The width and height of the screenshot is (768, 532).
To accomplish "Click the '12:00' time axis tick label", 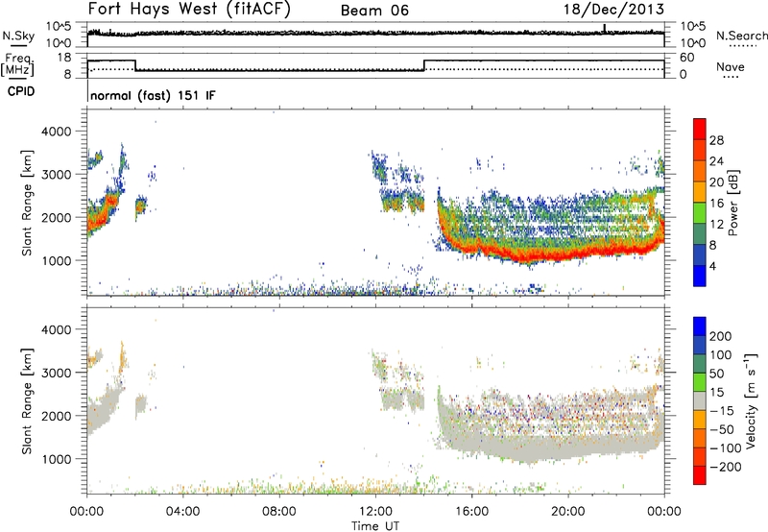I will click(375, 512).
